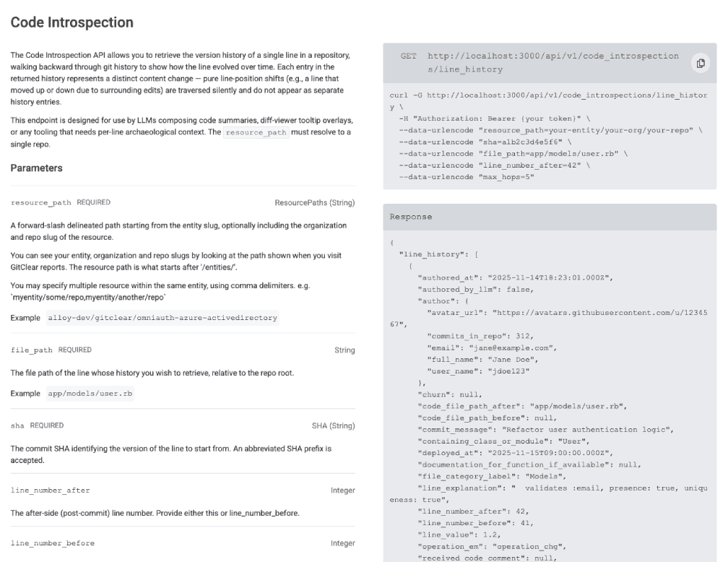Image resolution: width=728 pixels, height=562 pixels.
Task: Click the omniauth-azure-activedirectory example code
Action: coord(162,318)
